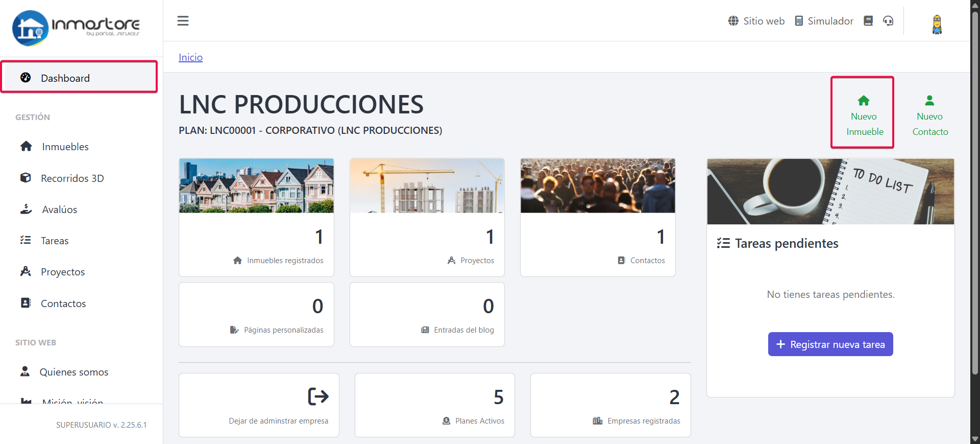Select Dashboard in the sidebar
The height and width of the screenshot is (444, 980).
[x=79, y=78]
